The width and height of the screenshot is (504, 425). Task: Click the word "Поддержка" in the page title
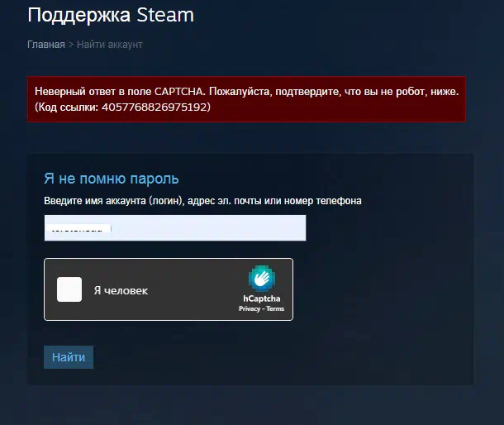tap(79, 16)
